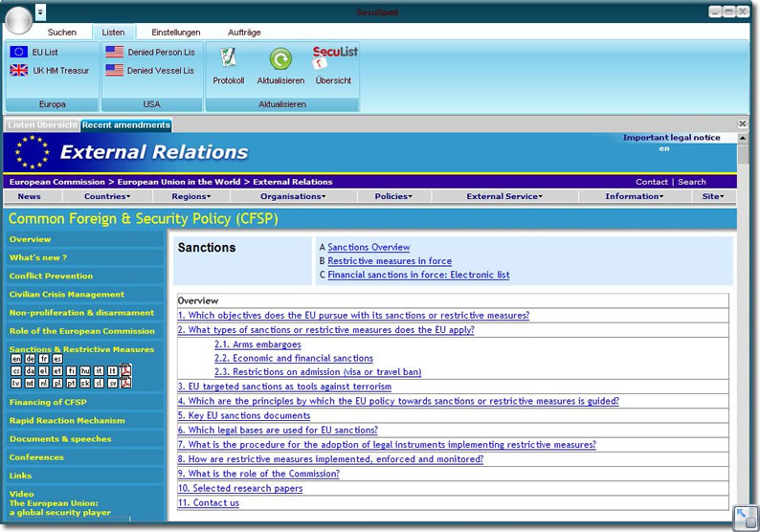Select the 'de' language box in sidebar
The width and height of the screenshot is (760, 532).
(x=30, y=360)
